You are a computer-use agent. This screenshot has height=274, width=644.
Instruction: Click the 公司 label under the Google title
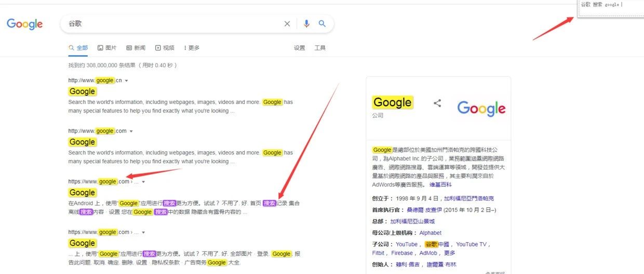[x=378, y=115]
